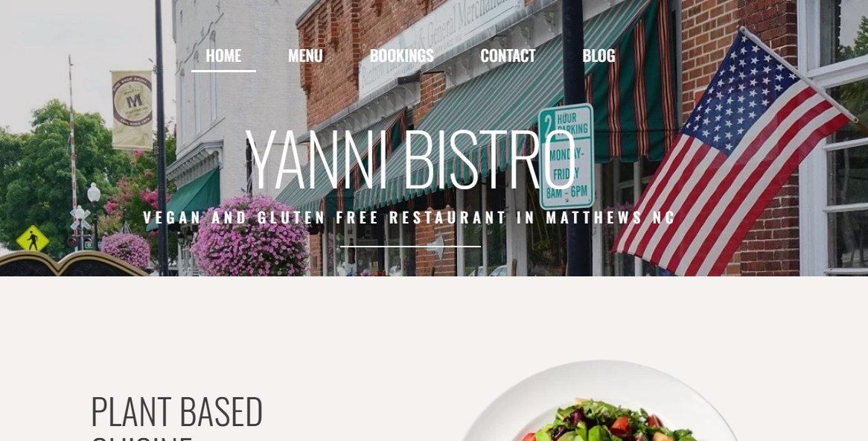Click the white underline beneath HOME
This screenshot has width=868, height=441.
click(223, 71)
